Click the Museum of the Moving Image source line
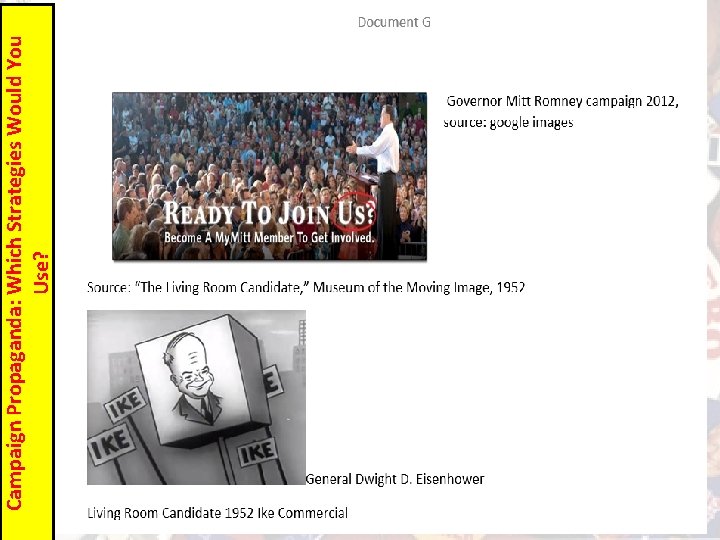The height and width of the screenshot is (540, 720). click(306, 287)
